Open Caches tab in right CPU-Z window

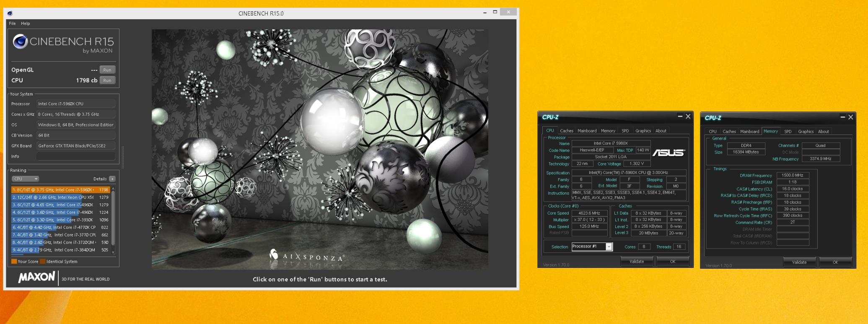(x=729, y=132)
